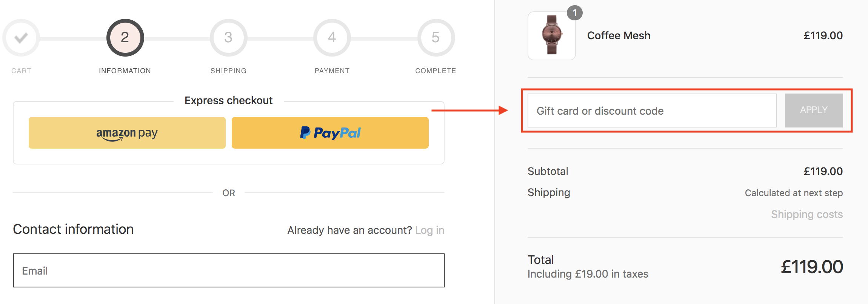
Task: Pay with Amazon Pay button
Action: [x=127, y=133]
